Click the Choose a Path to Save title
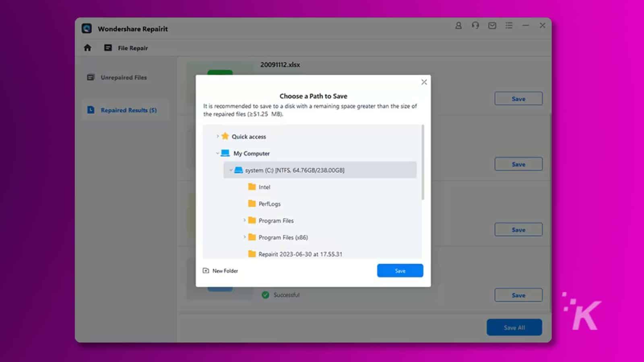Screen dimensions: 644x362 tap(313, 96)
